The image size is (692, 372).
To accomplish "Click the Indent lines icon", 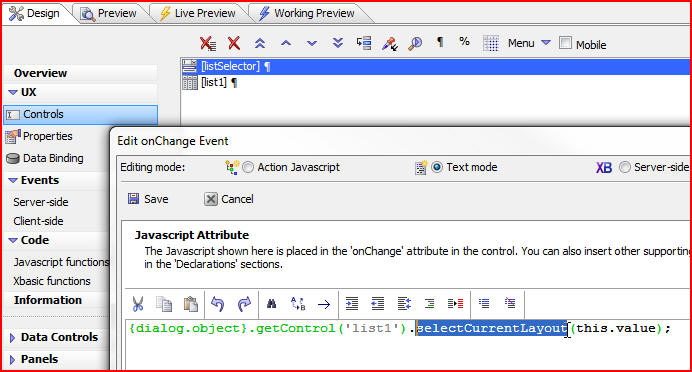I will (x=352, y=304).
